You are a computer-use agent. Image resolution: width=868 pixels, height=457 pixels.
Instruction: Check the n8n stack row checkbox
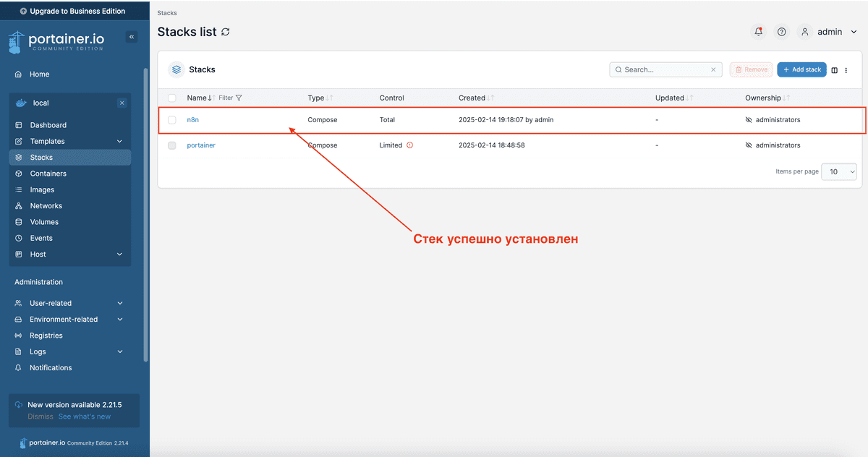point(171,120)
